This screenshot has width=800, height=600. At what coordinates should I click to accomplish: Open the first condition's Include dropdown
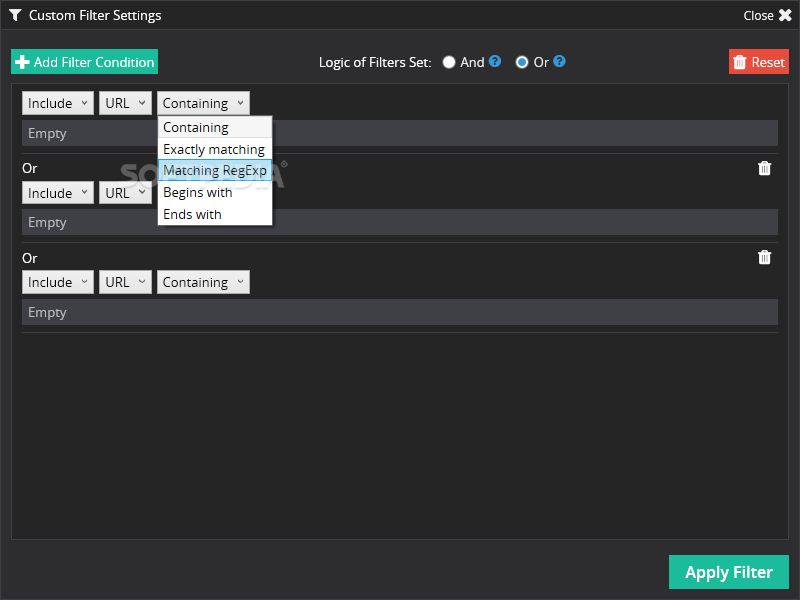[x=58, y=103]
